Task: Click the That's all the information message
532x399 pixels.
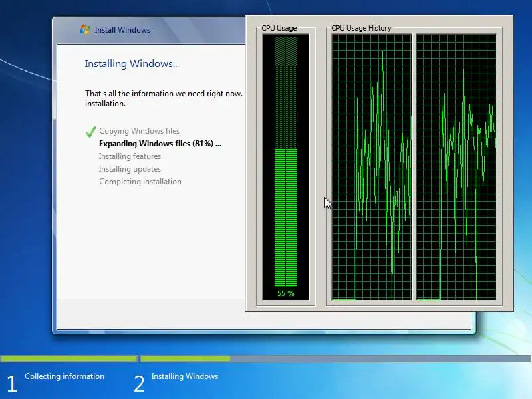Action: coord(165,98)
